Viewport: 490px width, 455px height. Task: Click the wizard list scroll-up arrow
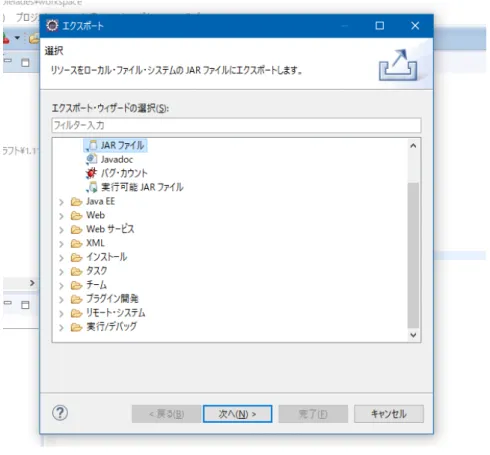click(x=413, y=146)
